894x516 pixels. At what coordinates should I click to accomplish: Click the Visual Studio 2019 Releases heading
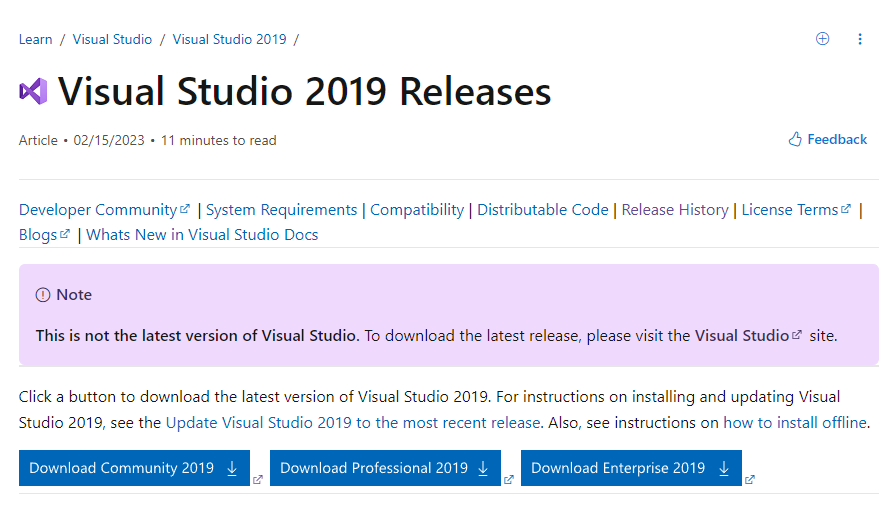[x=304, y=91]
